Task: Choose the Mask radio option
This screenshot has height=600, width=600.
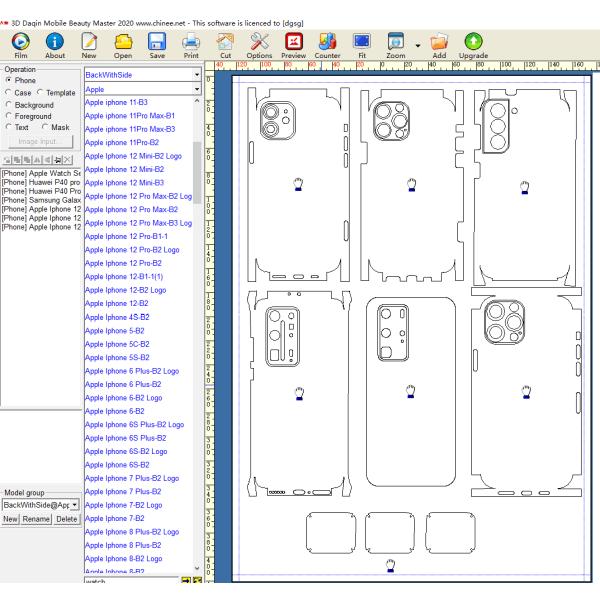Action: click(43, 127)
